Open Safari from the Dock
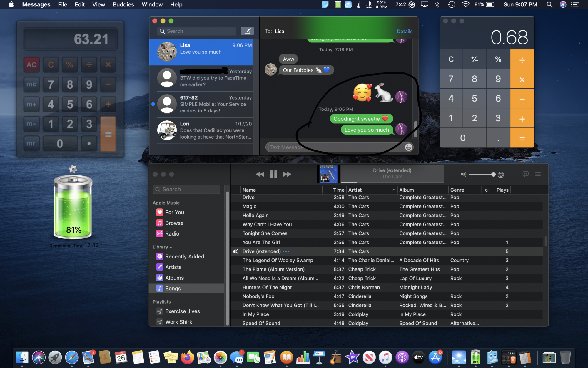Viewport: 588px width, 368px height. 72,357
